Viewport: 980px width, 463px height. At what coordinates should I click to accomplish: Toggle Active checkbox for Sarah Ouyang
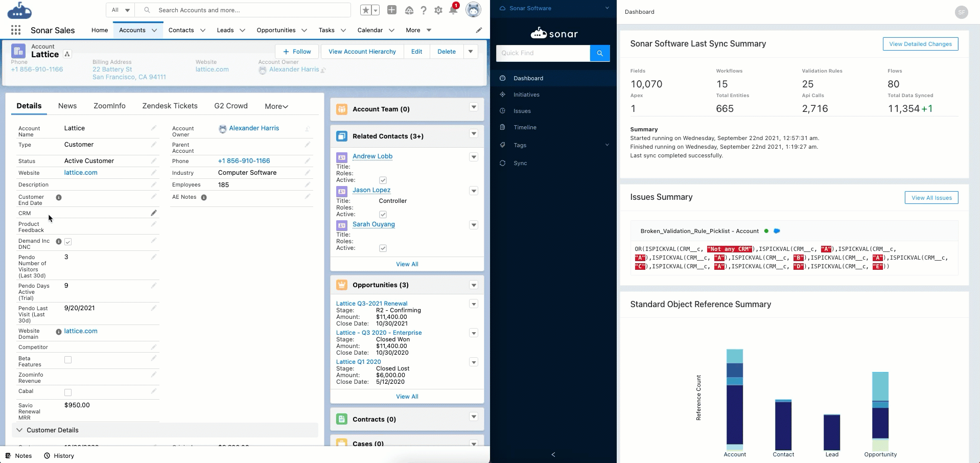click(383, 248)
